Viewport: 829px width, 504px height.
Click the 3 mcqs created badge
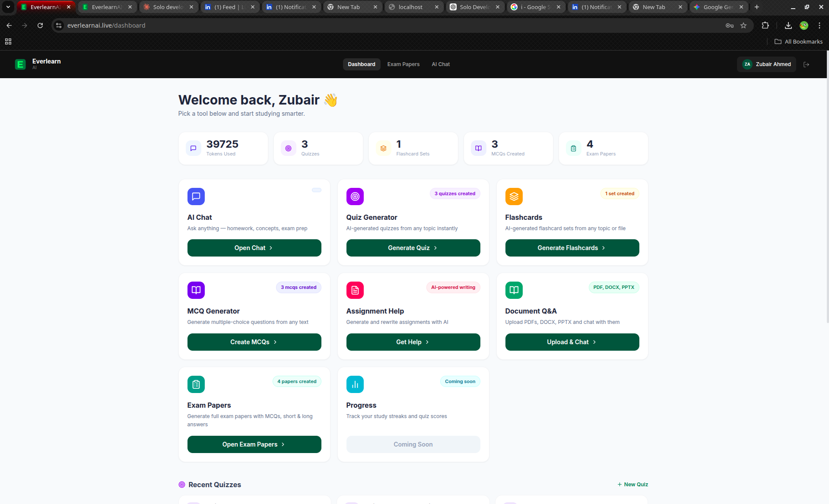pos(299,287)
